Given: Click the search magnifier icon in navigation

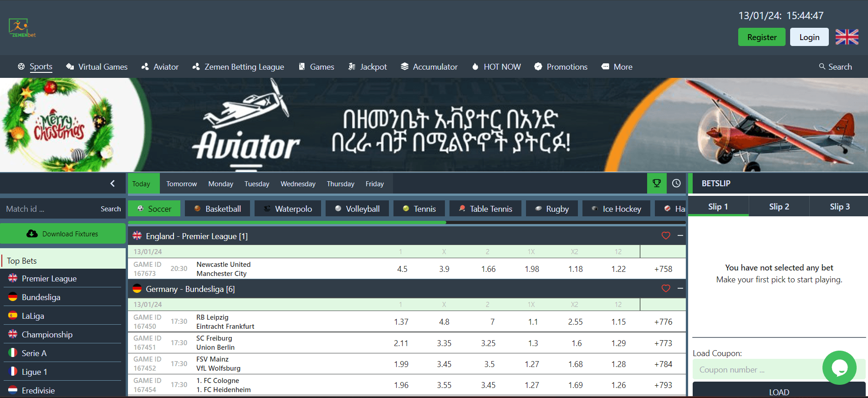Looking at the screenshot, I should [x=822, y=66].
